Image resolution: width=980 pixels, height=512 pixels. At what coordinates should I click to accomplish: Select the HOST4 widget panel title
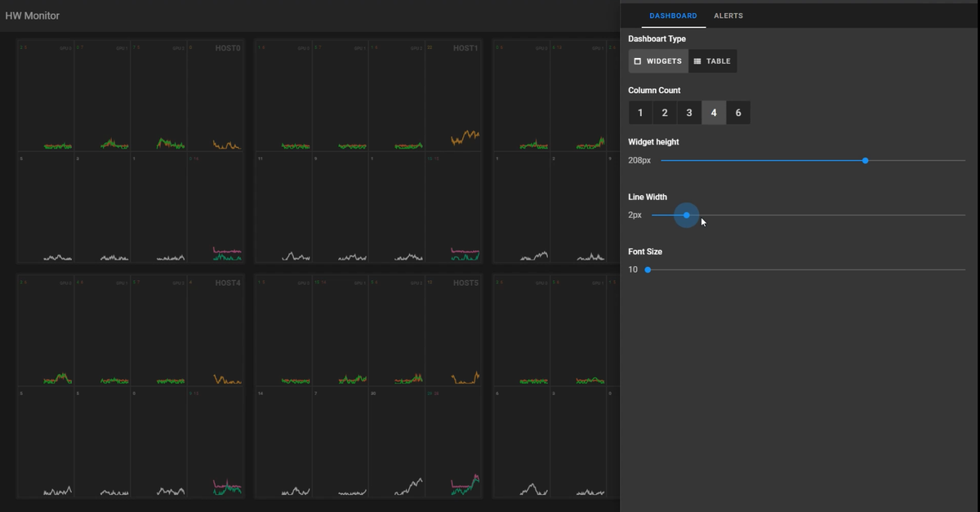228,283
